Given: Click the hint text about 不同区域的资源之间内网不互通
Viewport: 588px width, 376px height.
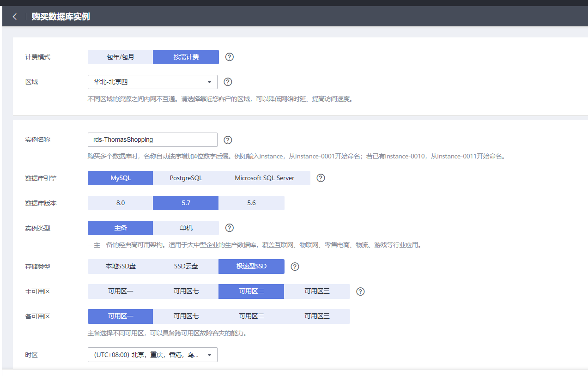Looking at the screenshot, I should 221,99.
